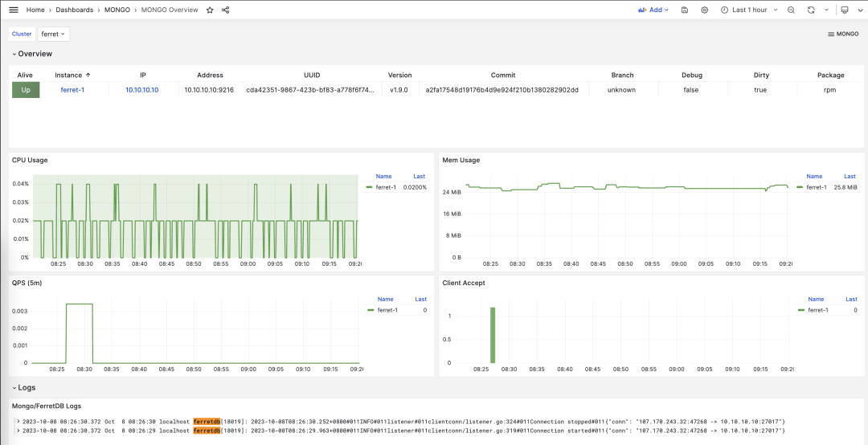Click the TV display mode icon
Image resolution: width=868 pixels, height=445 pixels.
(x=845, y=10)
